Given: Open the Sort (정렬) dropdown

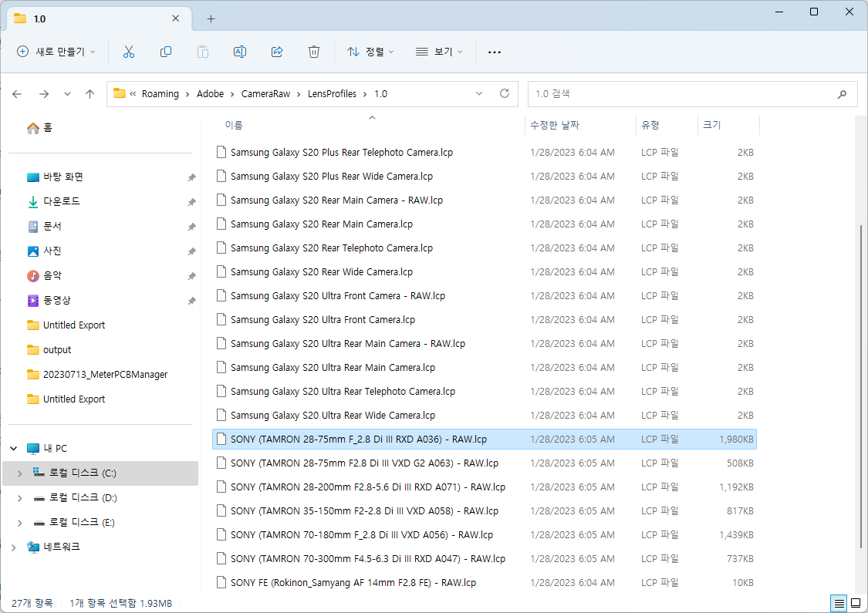Looking at the screenshot, I should click(370, 52).
